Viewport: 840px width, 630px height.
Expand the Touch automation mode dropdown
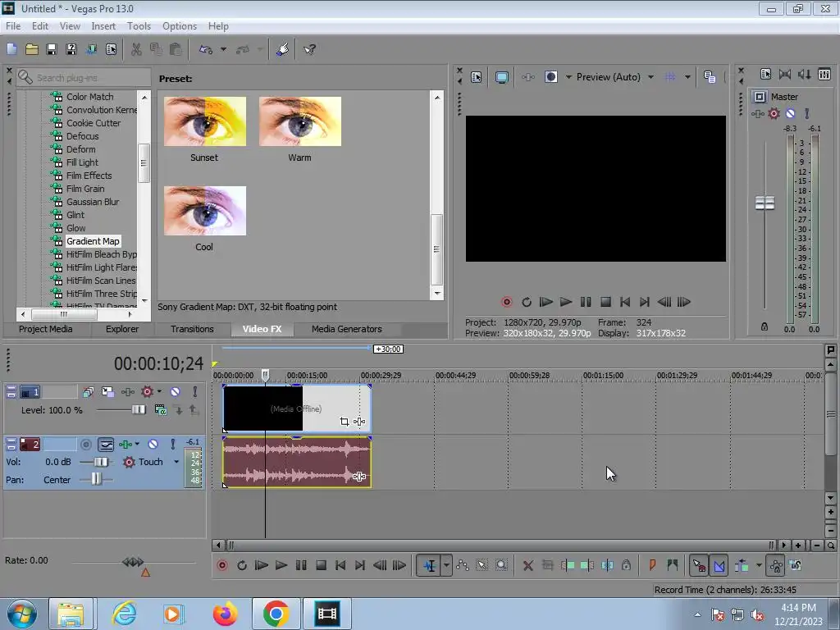click(176, 462)
